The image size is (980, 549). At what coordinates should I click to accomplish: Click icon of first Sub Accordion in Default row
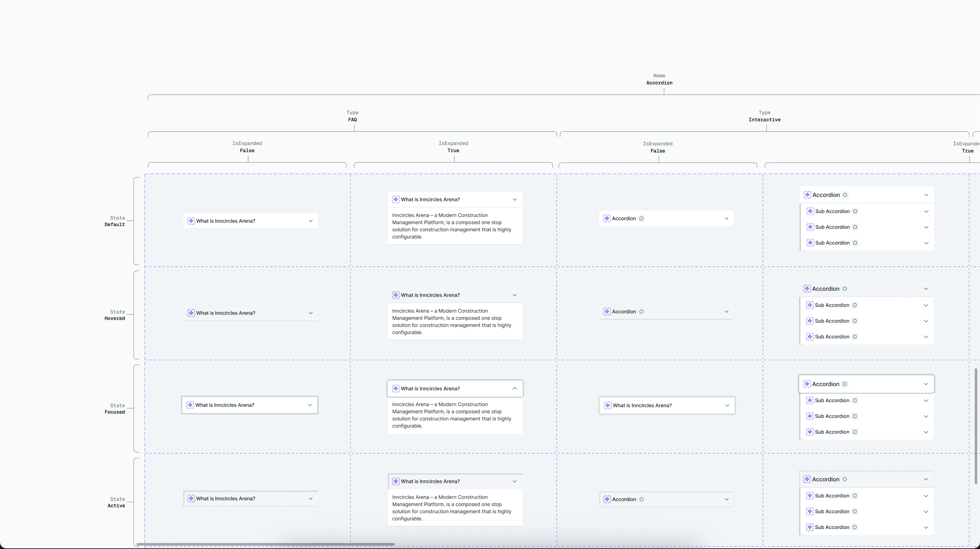810,211
